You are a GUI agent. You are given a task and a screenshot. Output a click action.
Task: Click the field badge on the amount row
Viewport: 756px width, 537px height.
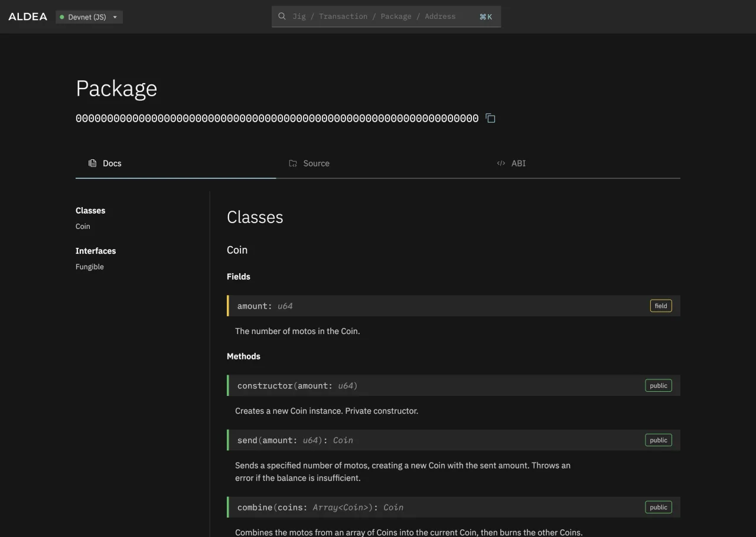click(x=660, y=306)
